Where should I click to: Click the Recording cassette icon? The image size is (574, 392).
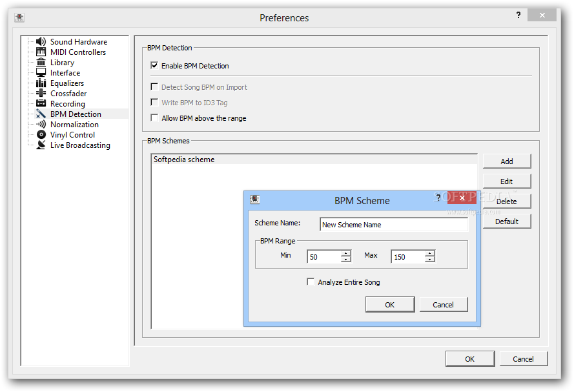tap(41, 103)
